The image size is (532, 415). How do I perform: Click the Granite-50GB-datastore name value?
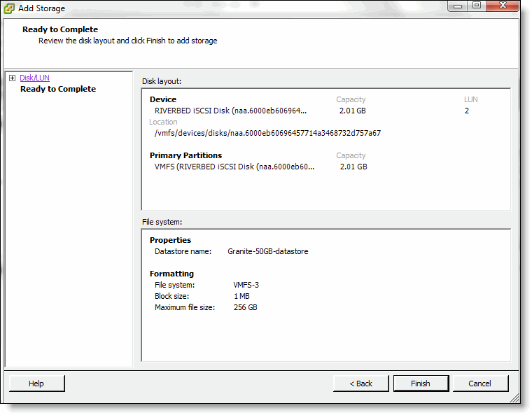pyautogui.click(x=268, y=251)
